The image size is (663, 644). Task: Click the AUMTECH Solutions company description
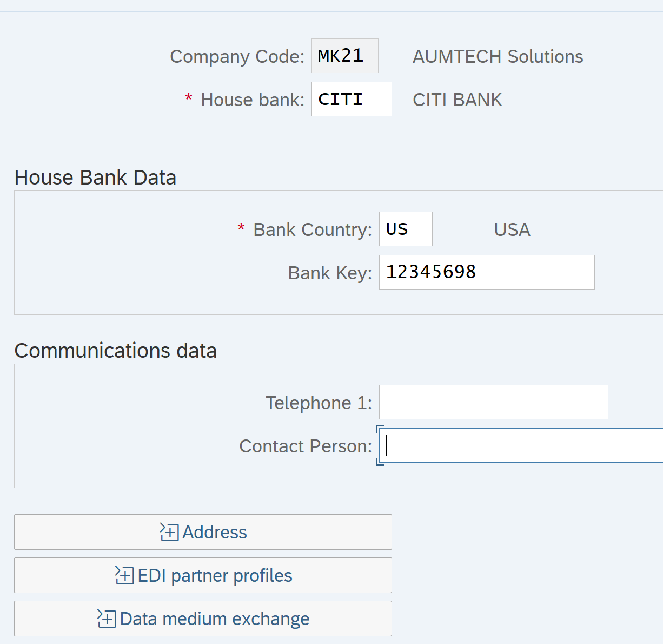pyautogui.click(x=498, y=56)
